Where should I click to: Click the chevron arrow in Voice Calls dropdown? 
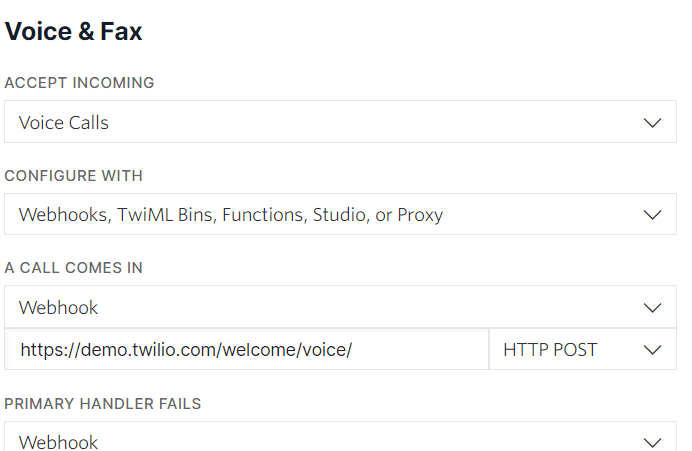653,123
